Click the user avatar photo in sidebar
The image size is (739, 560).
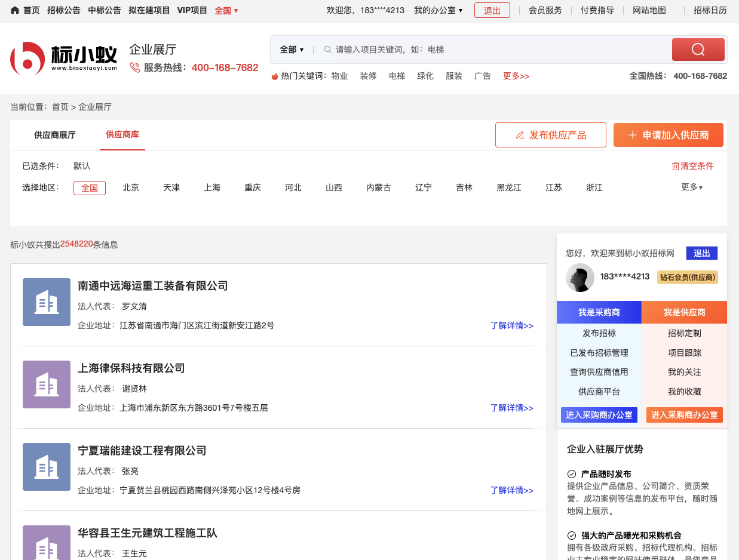579,278
